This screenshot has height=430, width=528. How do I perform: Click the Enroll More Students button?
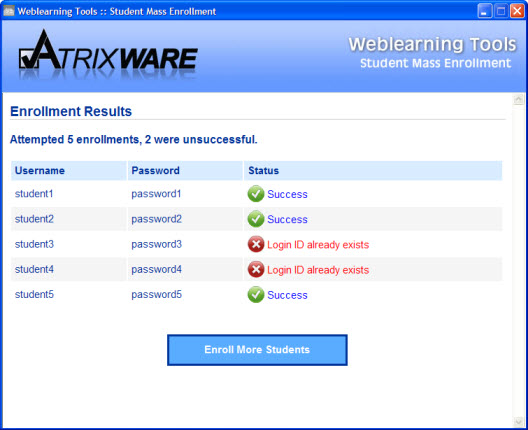click(257, 350)
